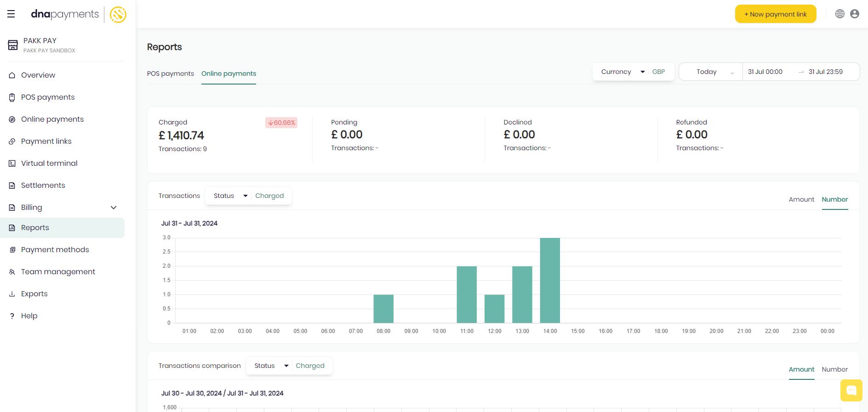
Task: Select the Online payments tab
Action: tap(228, 73)
